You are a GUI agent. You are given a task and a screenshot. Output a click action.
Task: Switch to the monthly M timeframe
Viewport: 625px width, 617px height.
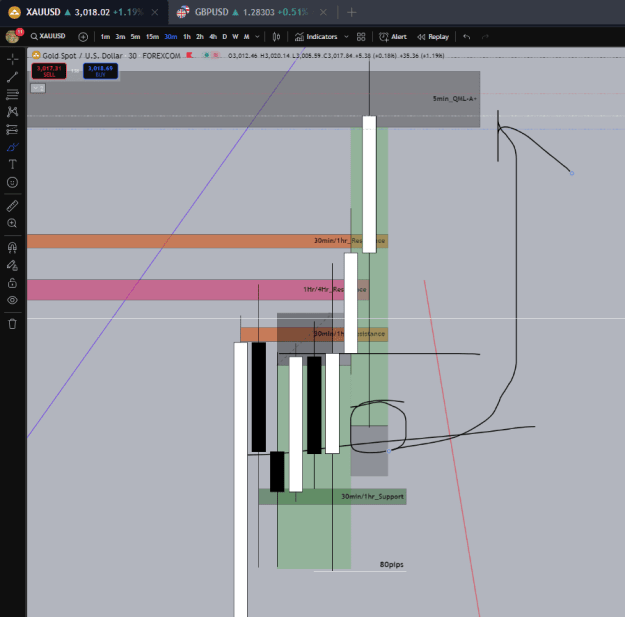click(x=246, y=37)
